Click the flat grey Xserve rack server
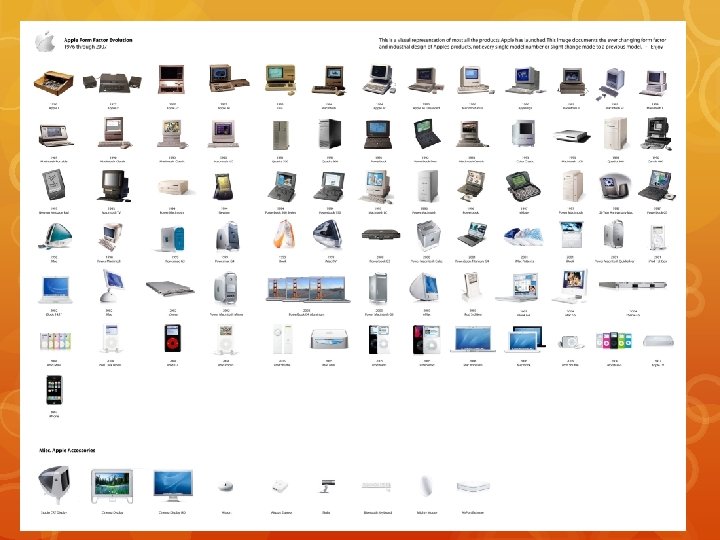 click(170, 289)
